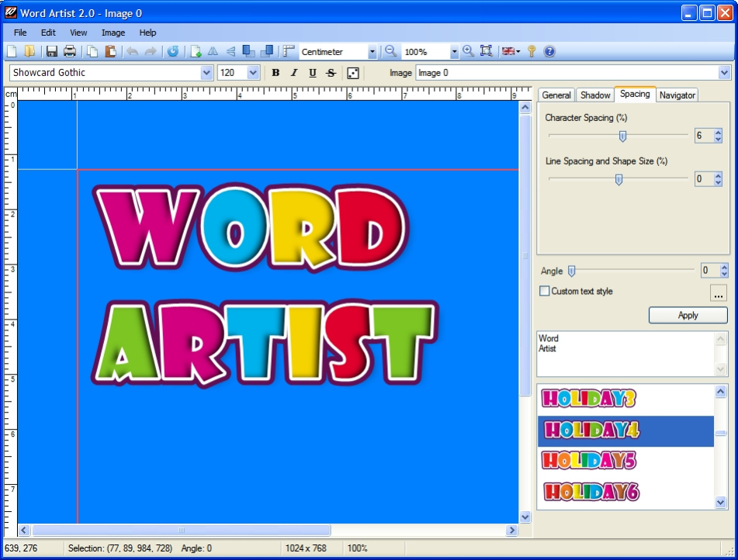Flip the text horizontally
The width and height of the screenshot is (738, 560).
click(213, 51)
